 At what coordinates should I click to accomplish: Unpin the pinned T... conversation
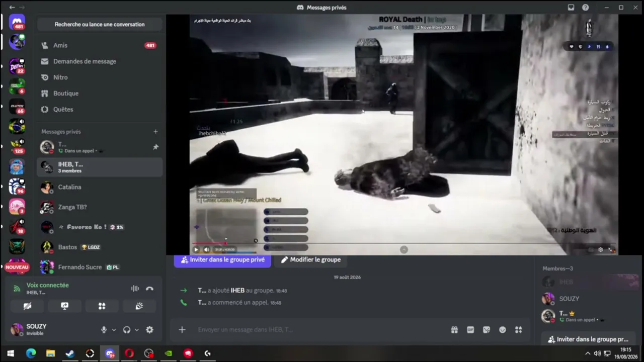coord(155,147)
